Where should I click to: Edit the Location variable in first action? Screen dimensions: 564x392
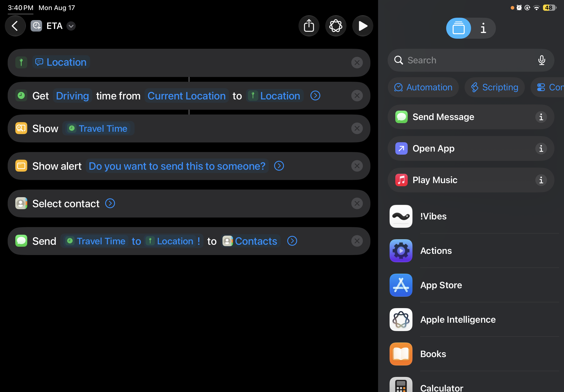coord(61,62)
